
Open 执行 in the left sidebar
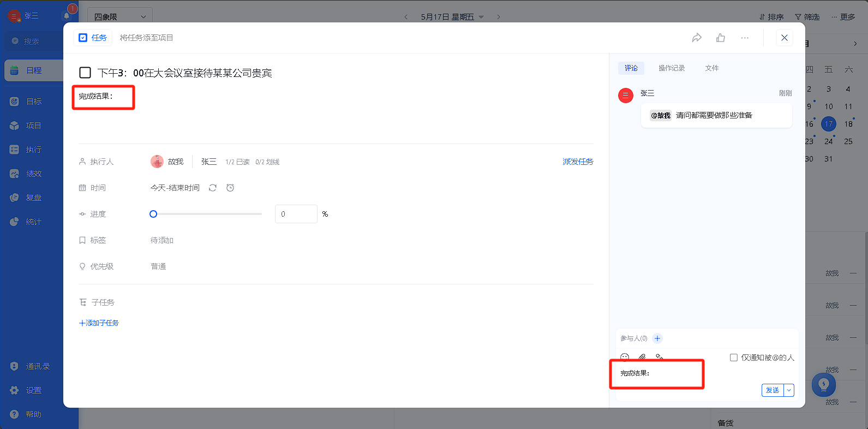[34, 150]
